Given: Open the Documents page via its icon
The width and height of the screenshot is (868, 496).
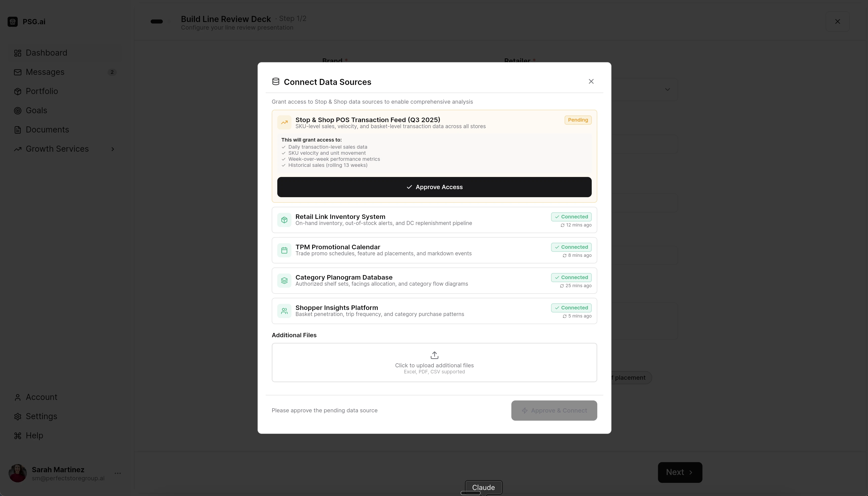Looking at the screenshot, I should pos(18,130).
